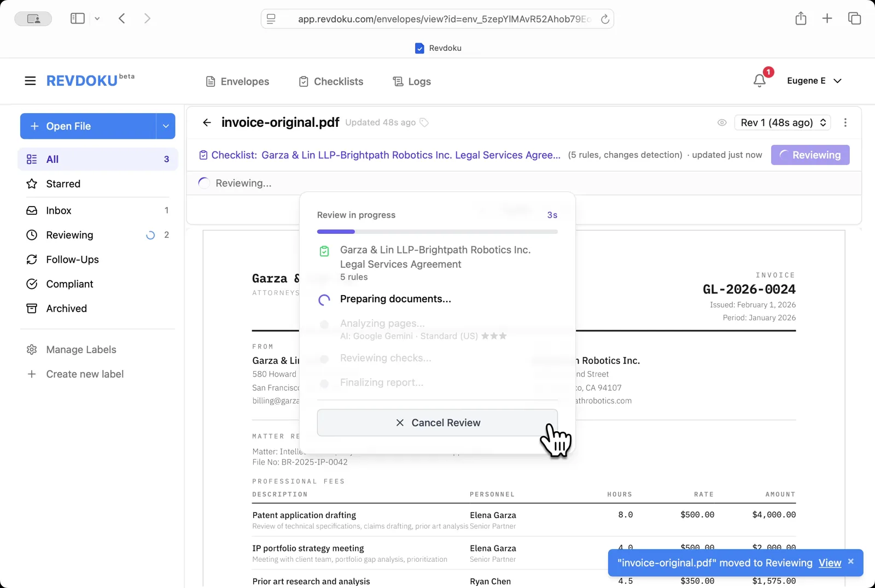The width and height of the screenshot is (875, 588).
Task: Click the Cancel Review button
Action: click(437, 422)
